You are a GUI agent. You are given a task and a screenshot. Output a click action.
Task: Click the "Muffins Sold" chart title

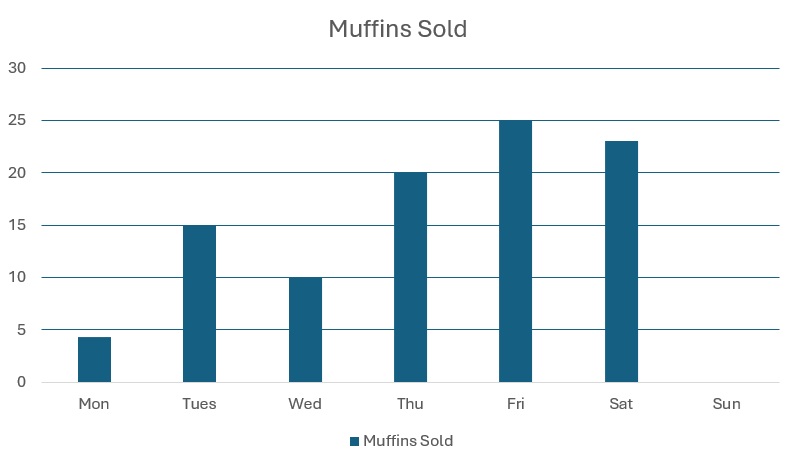click(398, 29)
